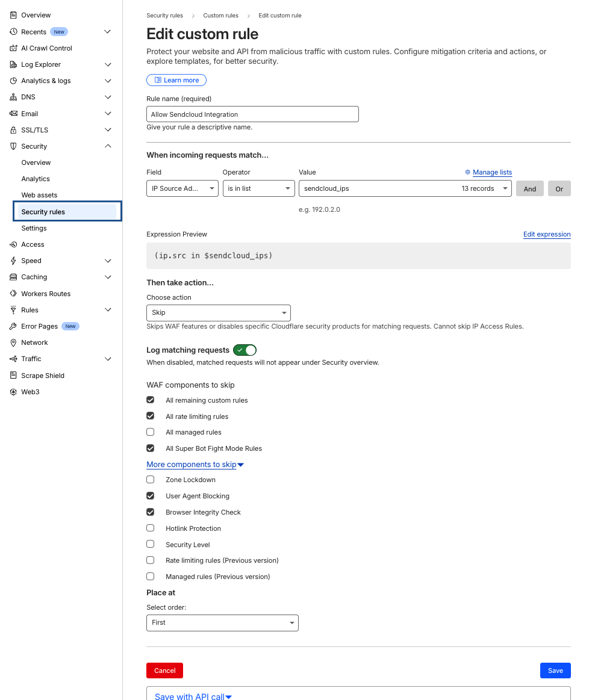The height and width of the screenshot is (700, 592).
Task: Uncheck Browser Integrity Check checkbox
Action: [151, 512]
